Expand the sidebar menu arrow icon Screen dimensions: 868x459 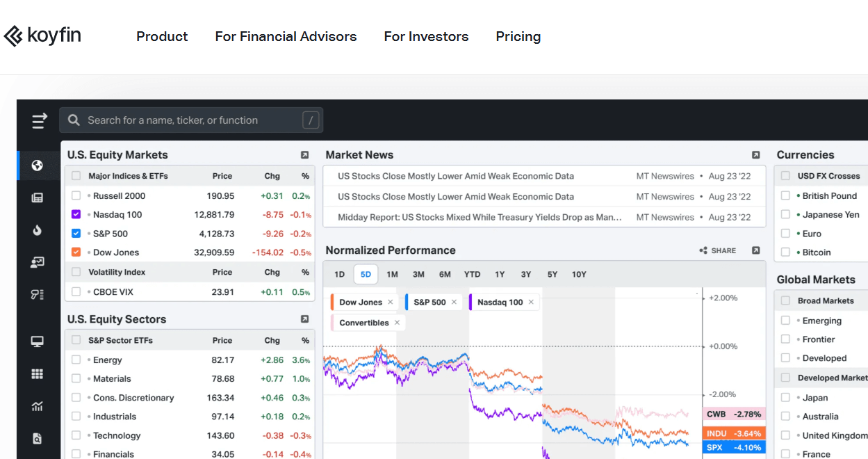[40, 120]
